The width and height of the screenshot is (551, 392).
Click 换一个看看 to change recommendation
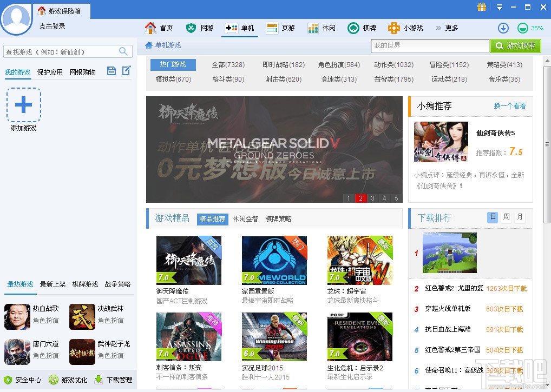[510, 105]
